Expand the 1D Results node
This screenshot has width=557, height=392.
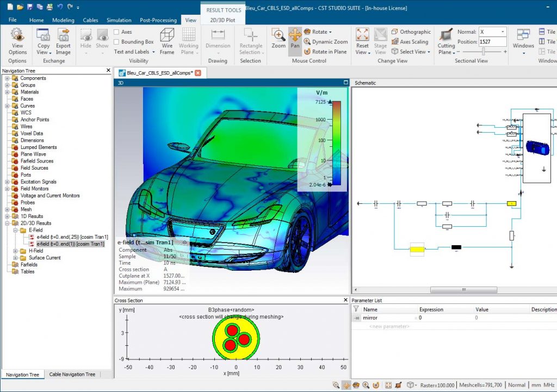pos(7,216)
